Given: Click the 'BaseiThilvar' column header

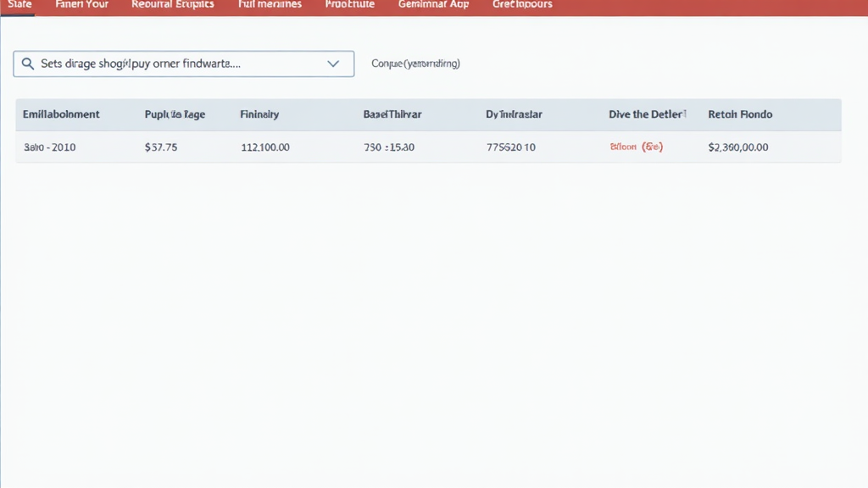Looking at the screenshot, I should point(392,114).
